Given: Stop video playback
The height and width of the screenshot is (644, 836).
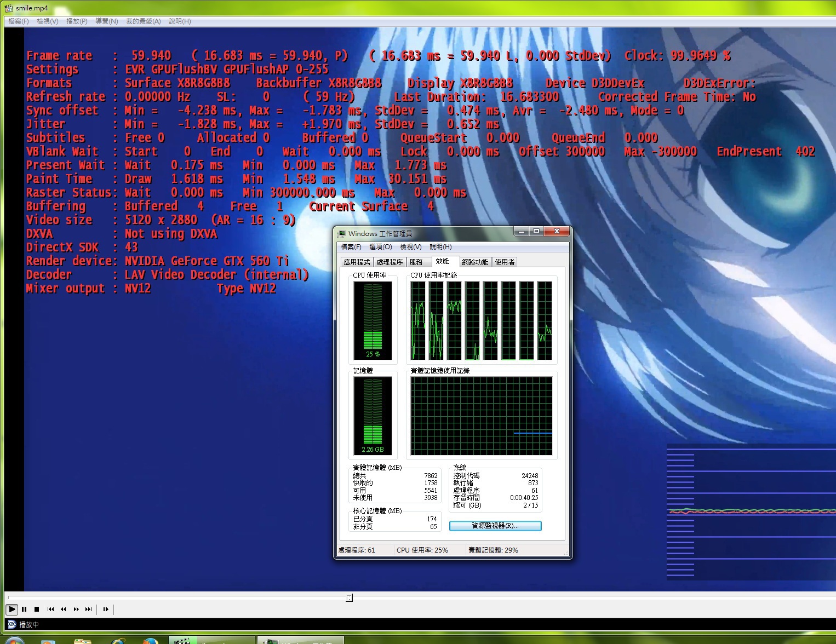Looking at the screenshot, I should [37, 609].
